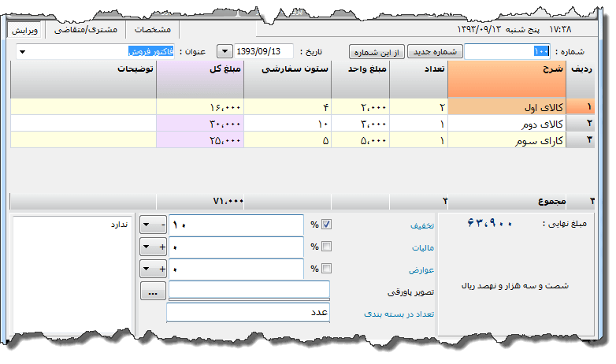The image size is (616, 364).
Task: Enable the عوارض percent checkbox
Action: pyautogui.click(x=327, y=269)
